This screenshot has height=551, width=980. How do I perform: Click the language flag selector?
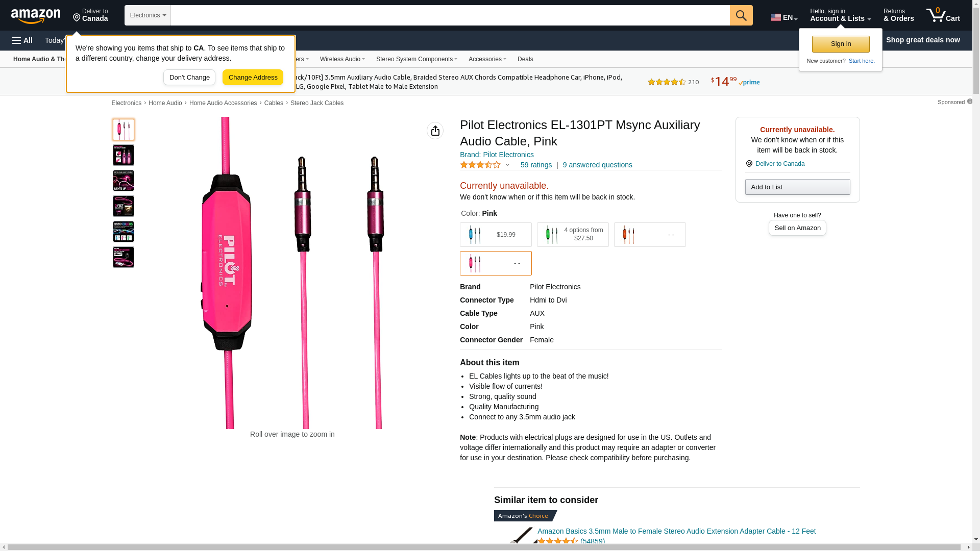tap(783, 17)
